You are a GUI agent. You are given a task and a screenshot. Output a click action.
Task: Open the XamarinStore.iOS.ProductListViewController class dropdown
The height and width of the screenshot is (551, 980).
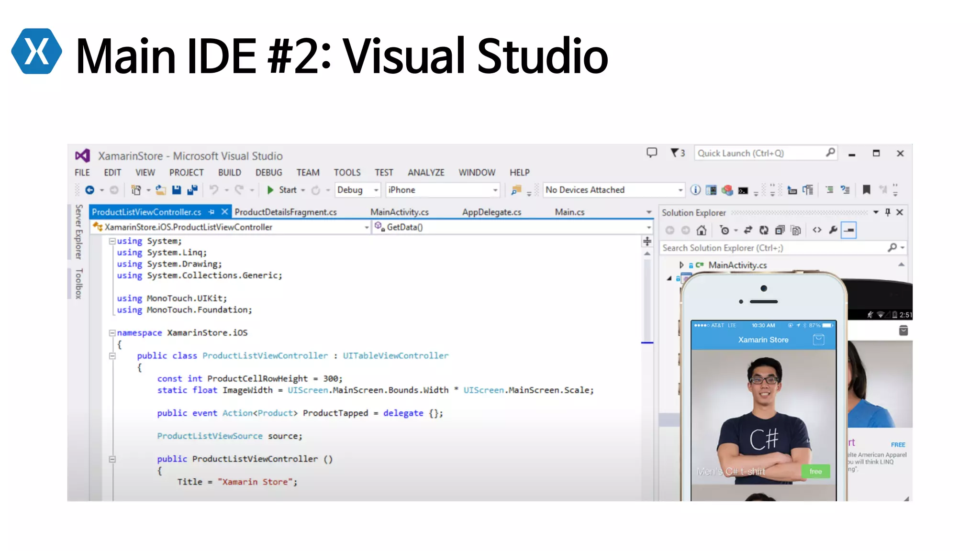click(x=231, y=227)
